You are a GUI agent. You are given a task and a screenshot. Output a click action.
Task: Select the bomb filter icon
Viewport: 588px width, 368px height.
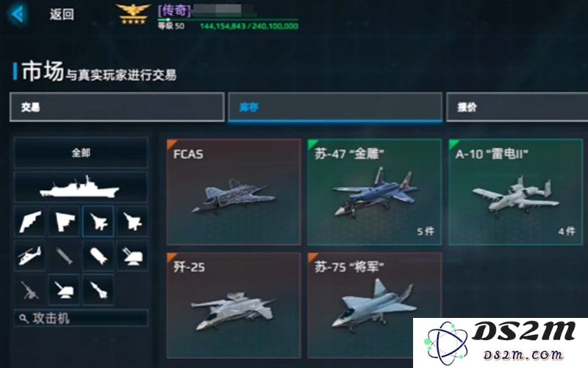pyautogui.click(x=98, y=255)
